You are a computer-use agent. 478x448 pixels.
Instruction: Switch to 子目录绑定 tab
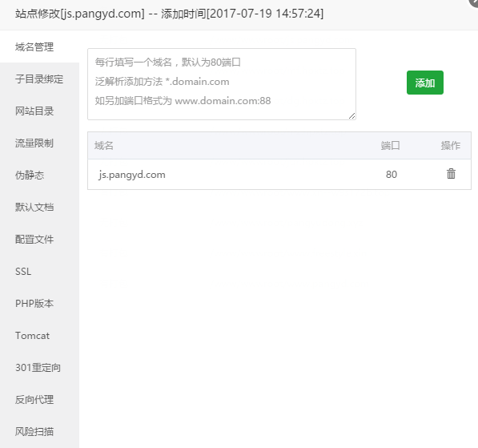point(39,79)
